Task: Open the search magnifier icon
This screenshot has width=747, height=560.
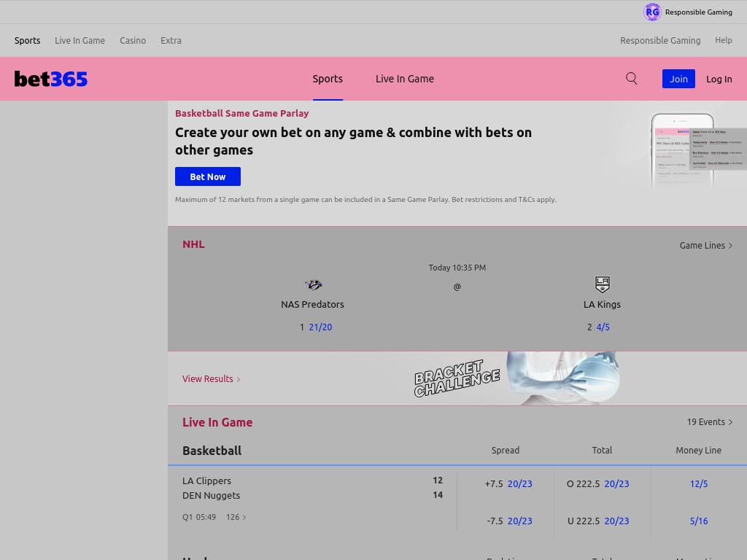Action: [x=631, y=79]
